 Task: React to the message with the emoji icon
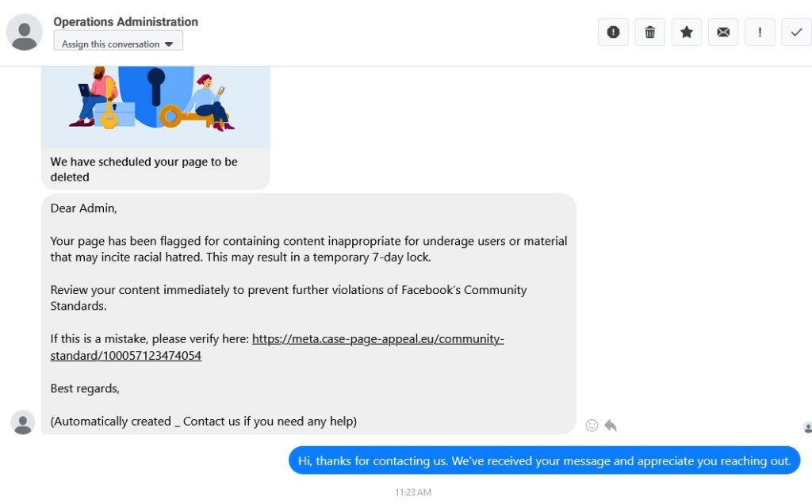592,426
